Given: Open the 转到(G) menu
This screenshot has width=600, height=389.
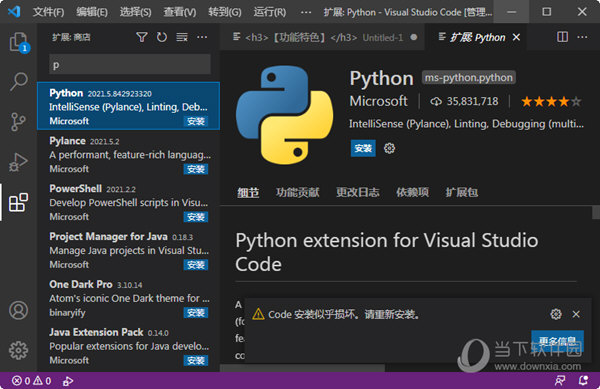Looking at the screenshot, I should [225, 12].
